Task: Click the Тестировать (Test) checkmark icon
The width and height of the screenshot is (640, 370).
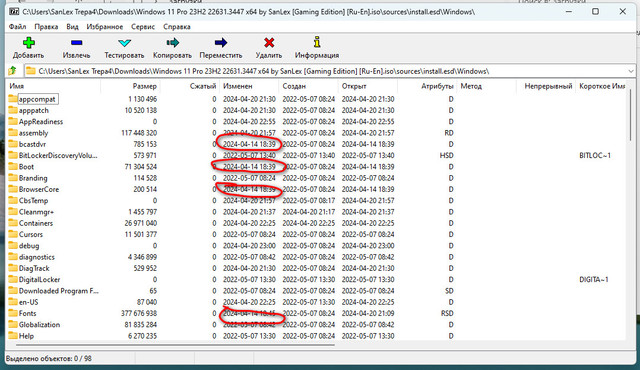Action: click(x=124, y=43)
